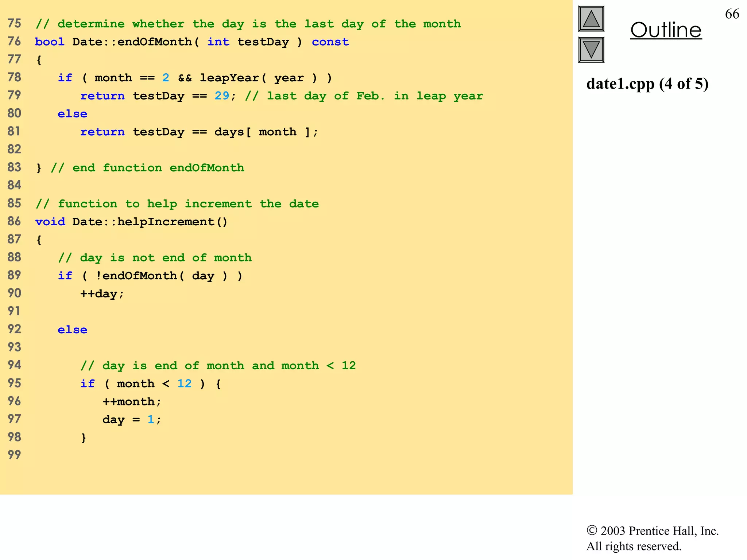Click the closing brace on line 98
This screenshot has height=560, width=747.
pyautogui.click(x=84, y=437)
